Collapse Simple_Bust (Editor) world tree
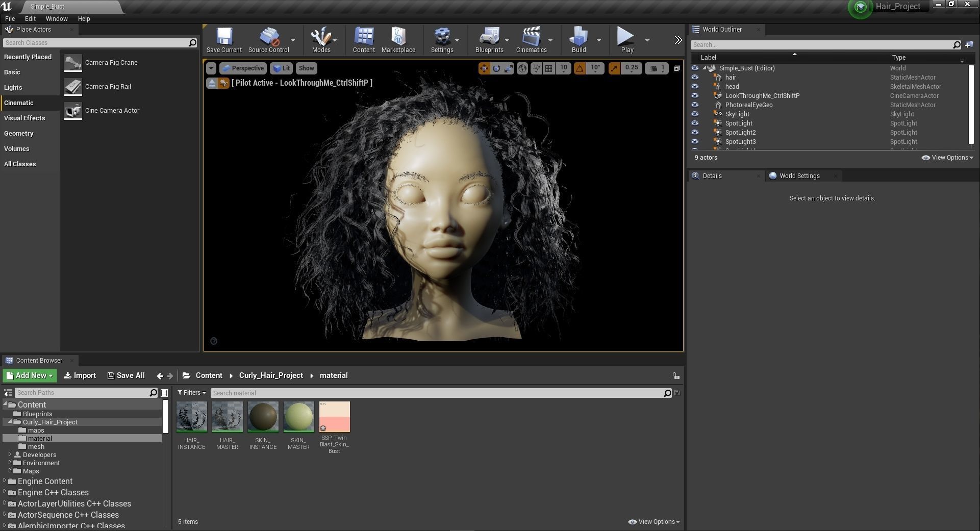This screenshot has width=980, height=531. click(705, 68)
